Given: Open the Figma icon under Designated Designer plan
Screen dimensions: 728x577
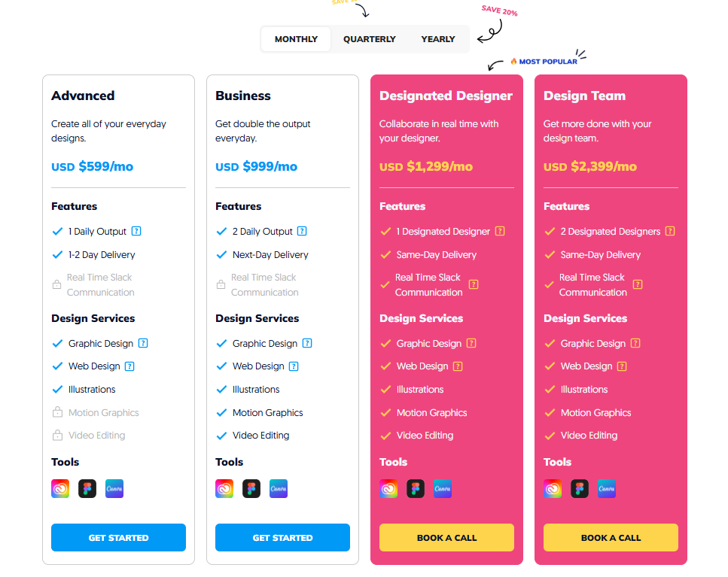Looking at the screenshot, I should tap(415, 487).
